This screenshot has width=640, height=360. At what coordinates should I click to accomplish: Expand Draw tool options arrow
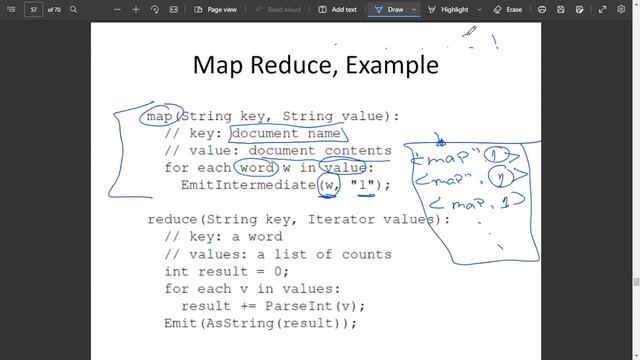tap(414, 9)
